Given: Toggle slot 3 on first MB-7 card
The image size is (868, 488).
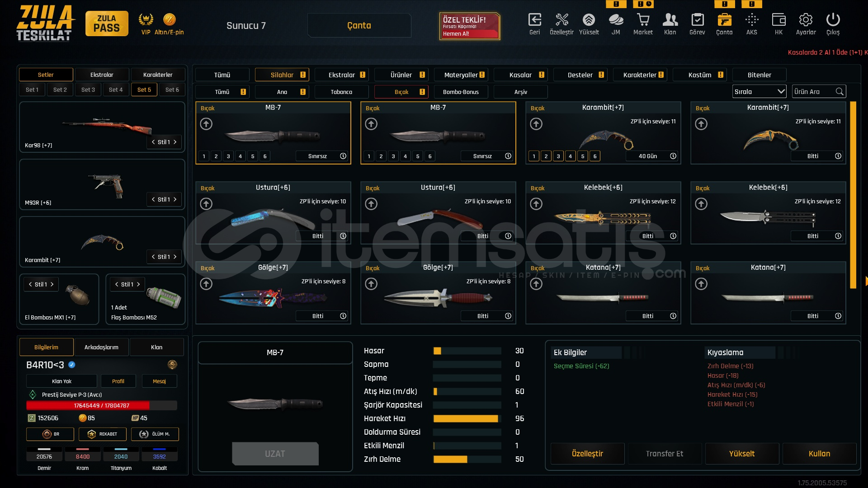Looking at the screenshot, I should click(228, 156).
